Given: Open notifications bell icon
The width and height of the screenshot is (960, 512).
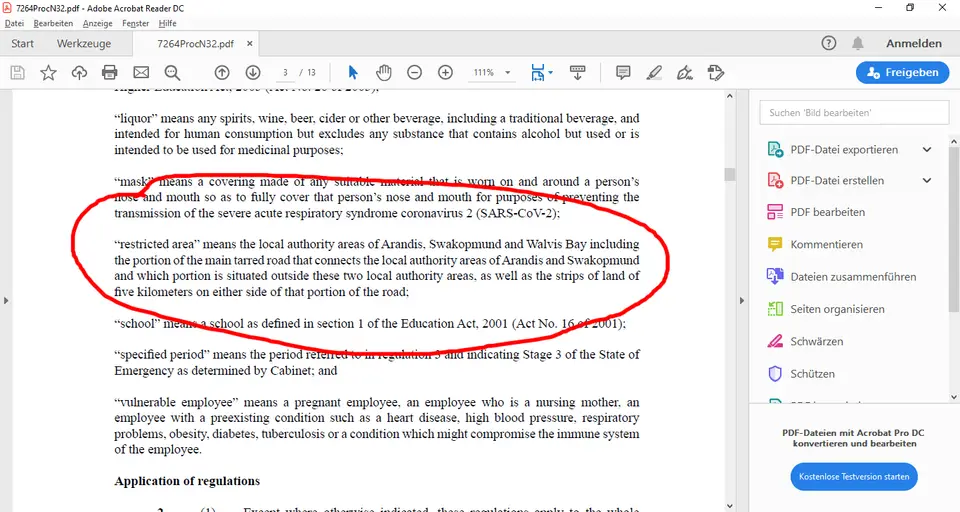Looking at the screenshot, I should coord(858,43).
